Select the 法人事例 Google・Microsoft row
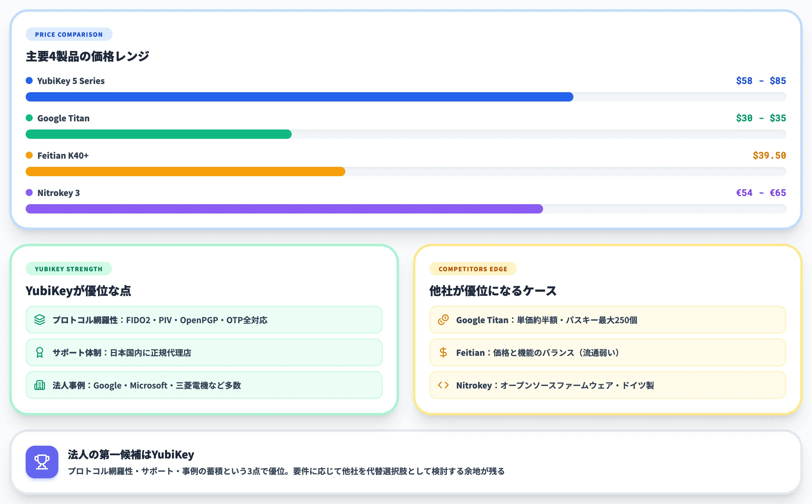 tap(204, 385)
